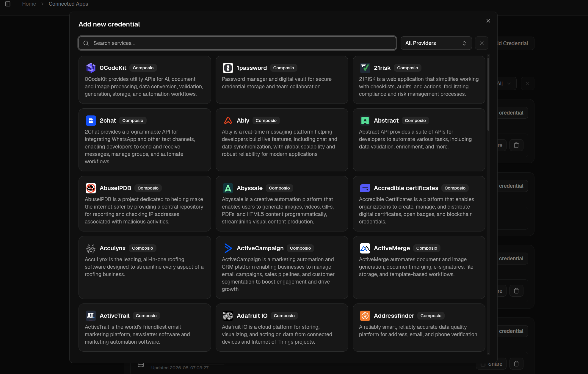Screen dimensions: 588x374
Task: Click the Adafruit IO logo icon
Action: tap(228, 316)
